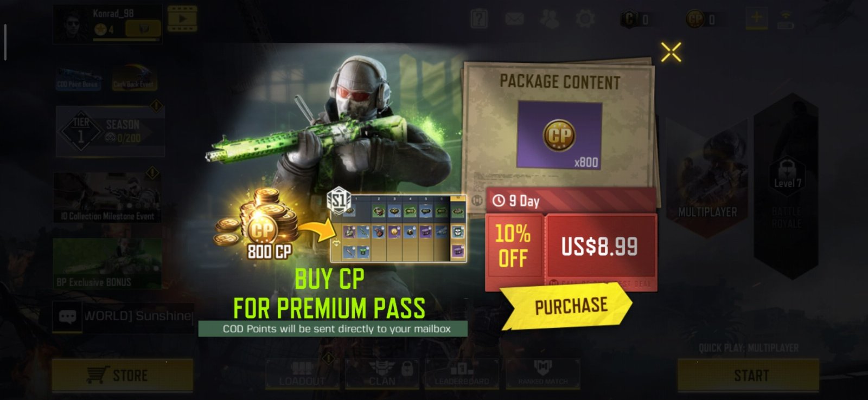Select the locked BATTLE ROYALE mode card
Image resolution: width=868 pixels, height=400 pixels.
point(786,186)
